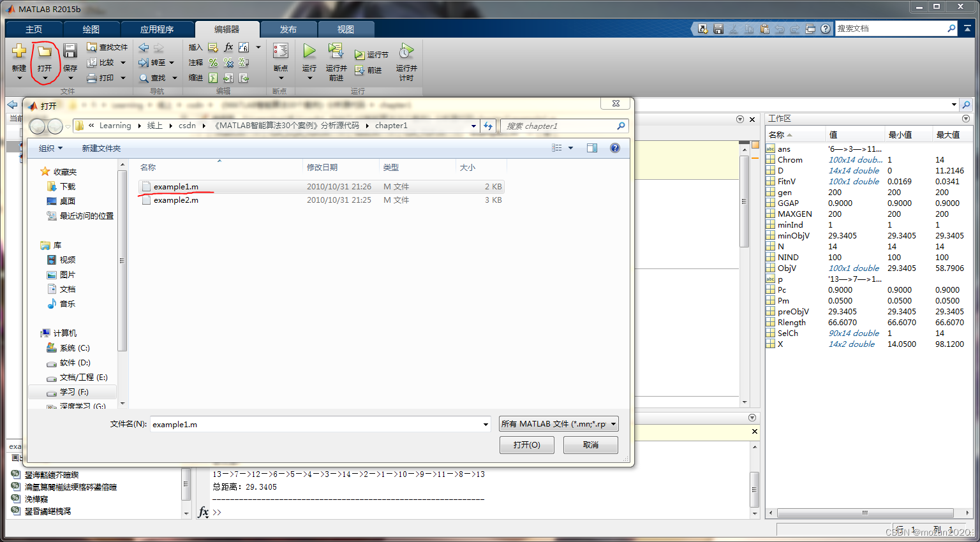Click the New file plus icon

point(19,51)
